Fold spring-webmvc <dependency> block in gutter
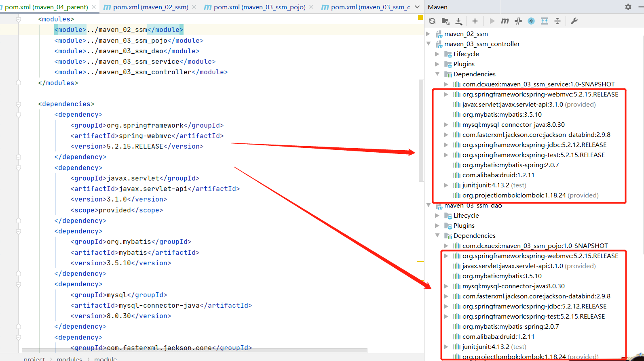 coord(19,115)
